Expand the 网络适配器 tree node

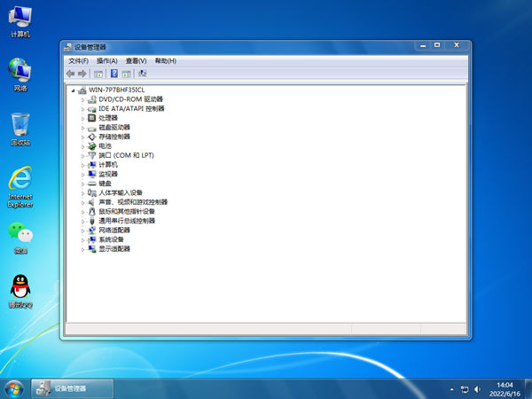tap(83, 230)
